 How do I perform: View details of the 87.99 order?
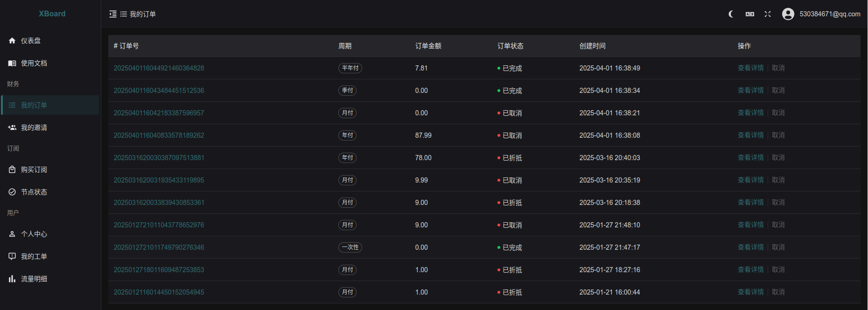750,135
